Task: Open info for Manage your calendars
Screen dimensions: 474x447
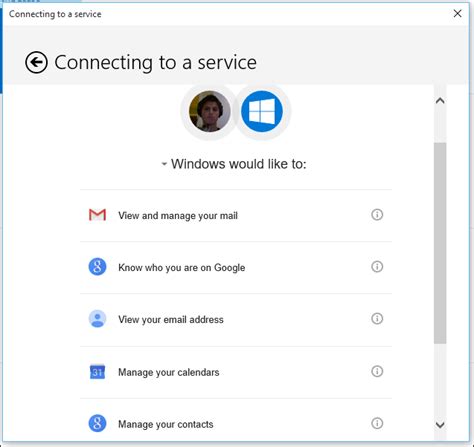Action: pos(377,371)
